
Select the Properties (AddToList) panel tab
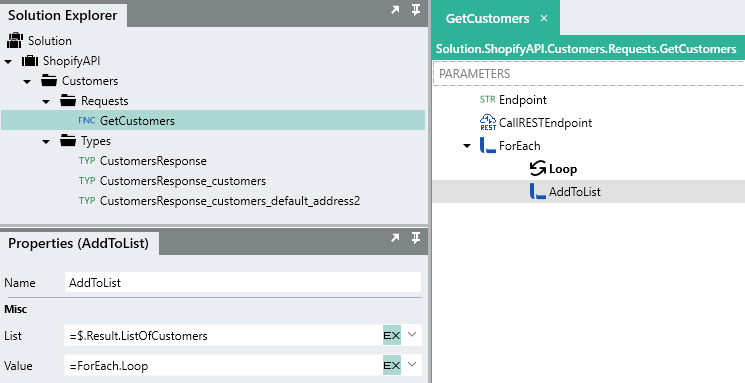[x=79, y=243]
